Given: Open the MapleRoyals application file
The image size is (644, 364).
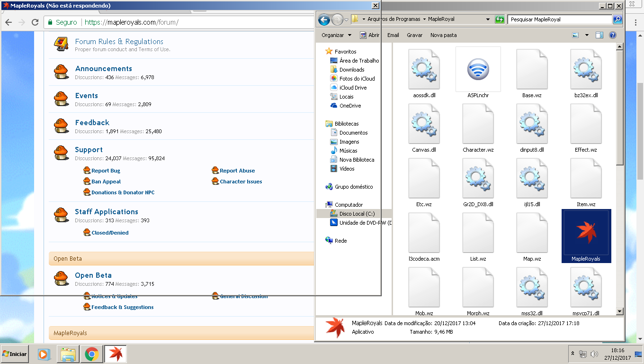Looking at the screenshot, I should click(586, 236).
